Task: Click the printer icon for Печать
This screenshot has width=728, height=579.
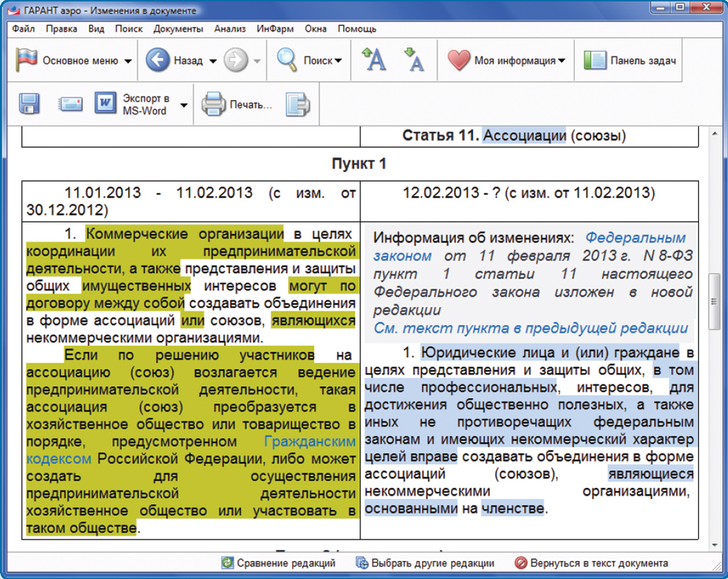Action: (x=213, y=103)
